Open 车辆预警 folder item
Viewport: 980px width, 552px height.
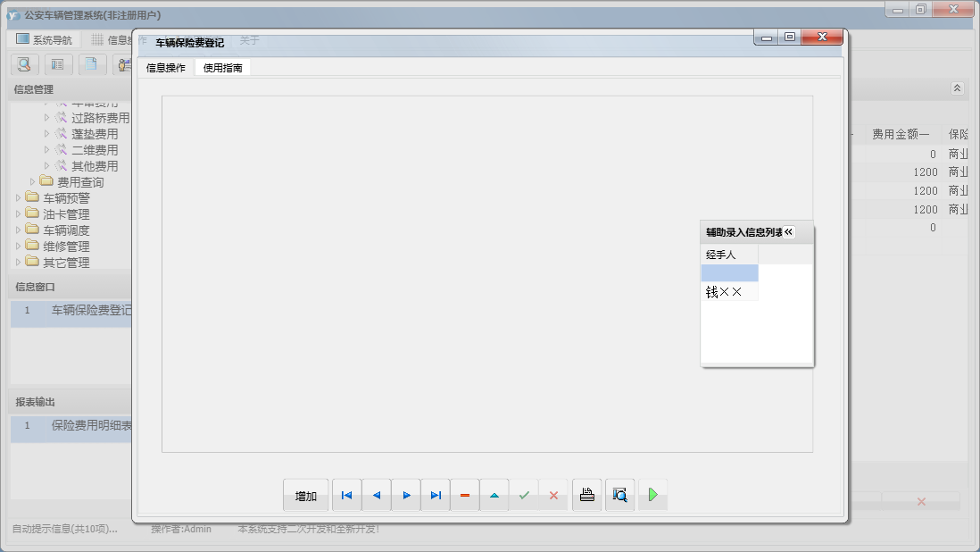tap(66, 198)
